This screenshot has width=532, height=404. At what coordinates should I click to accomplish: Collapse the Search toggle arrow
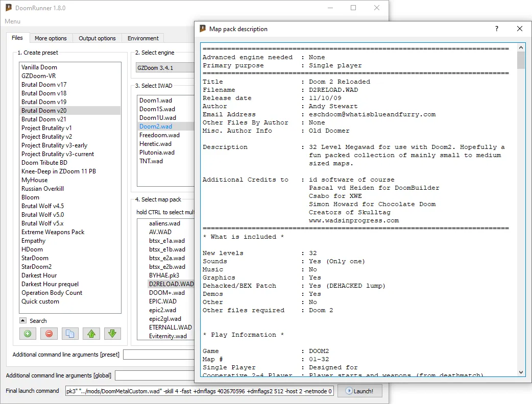click(23, 320)
